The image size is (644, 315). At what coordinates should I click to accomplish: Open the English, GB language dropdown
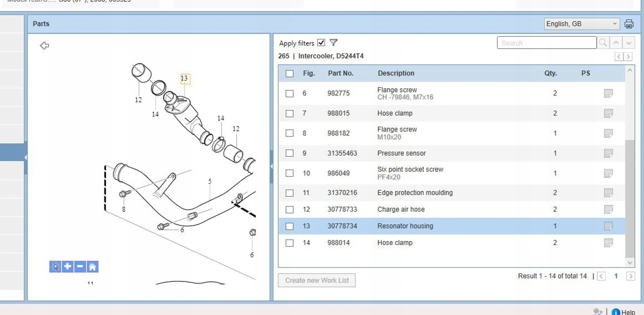point(582,24)
